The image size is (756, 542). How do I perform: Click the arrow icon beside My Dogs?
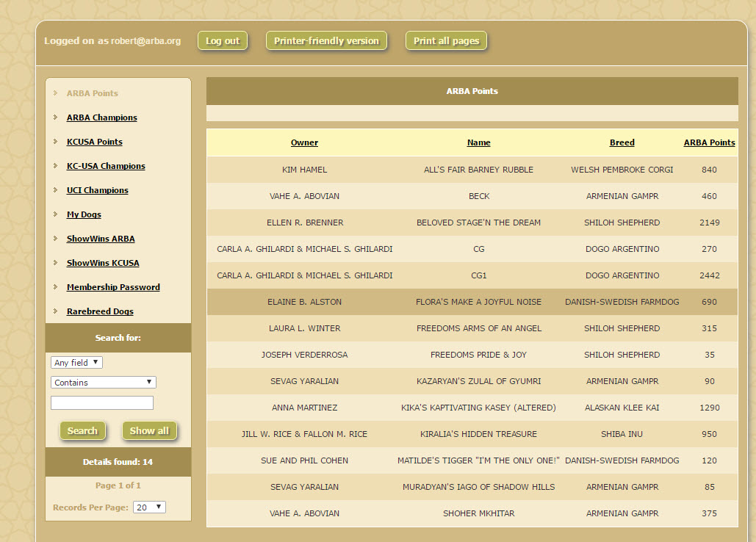click(x=56, y=214)
